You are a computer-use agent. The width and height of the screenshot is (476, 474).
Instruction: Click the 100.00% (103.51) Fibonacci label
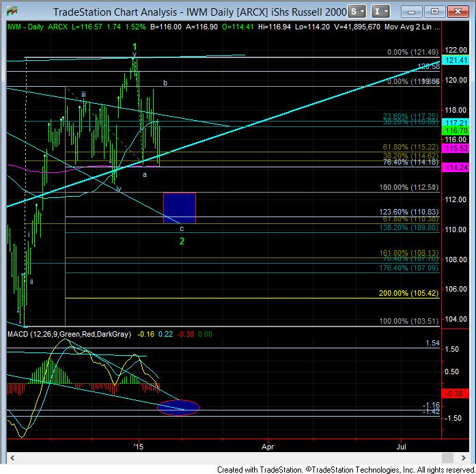409,321
